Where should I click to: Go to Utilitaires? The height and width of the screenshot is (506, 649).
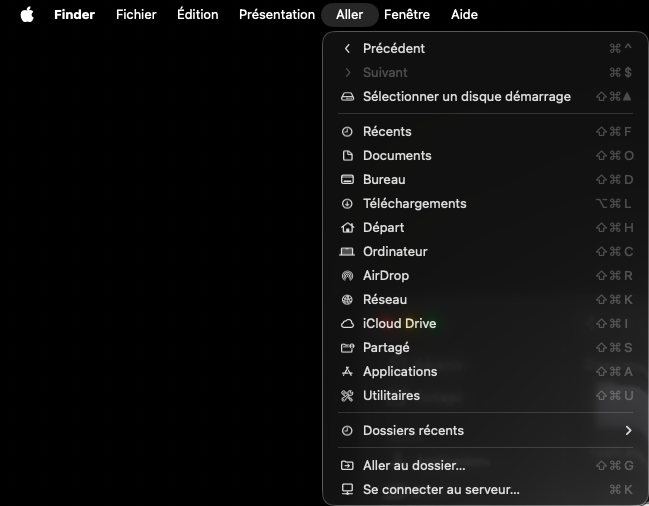pyautogui.click(x=485, y=396)
